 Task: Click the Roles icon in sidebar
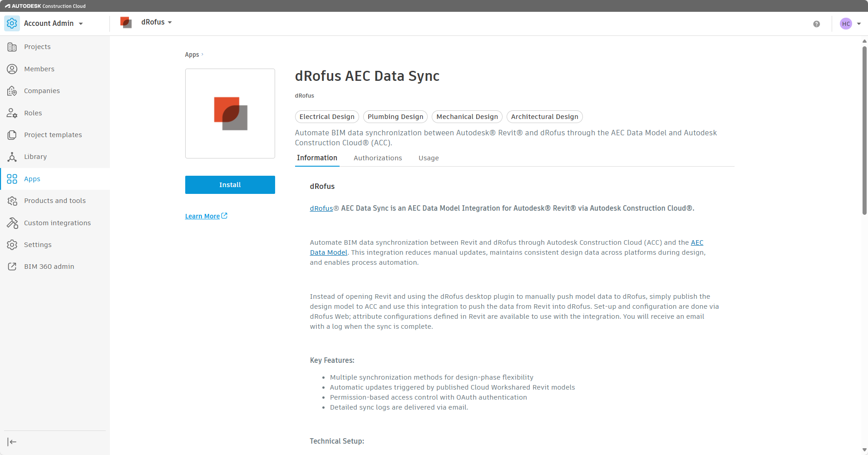pyautogui.click(x=12, y=113)
